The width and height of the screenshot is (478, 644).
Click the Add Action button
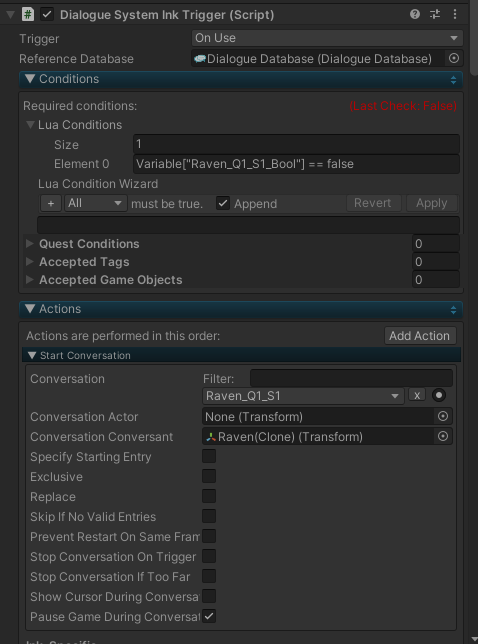click(x=420, y=336)
